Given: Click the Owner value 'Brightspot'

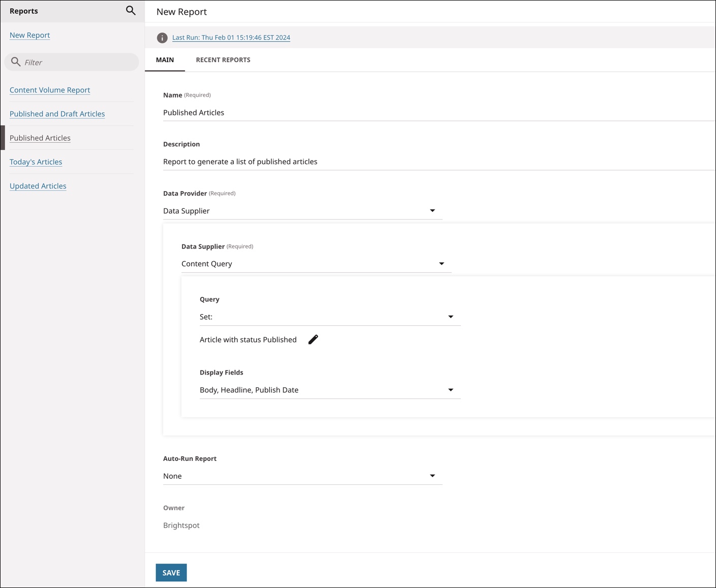Looking at the screenshot, I should pos(181,525).
